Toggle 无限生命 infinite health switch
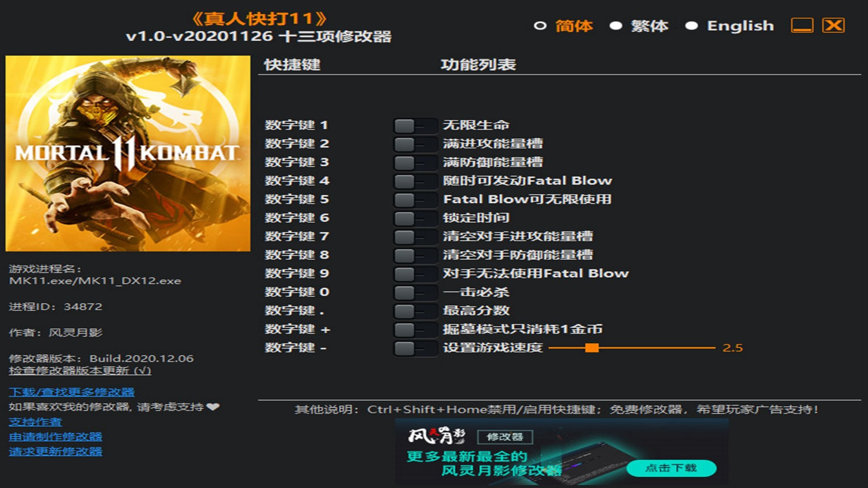The width and height of the screenshot is (868, 488). [414, 126]
